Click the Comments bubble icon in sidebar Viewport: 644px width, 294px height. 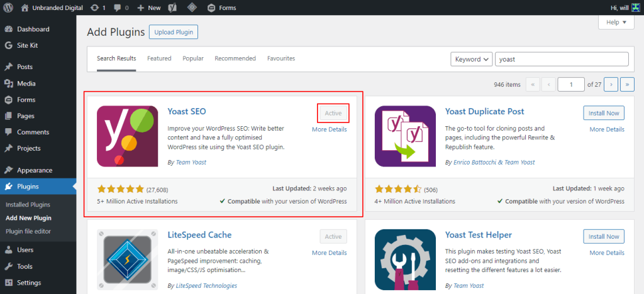[9, 132]
